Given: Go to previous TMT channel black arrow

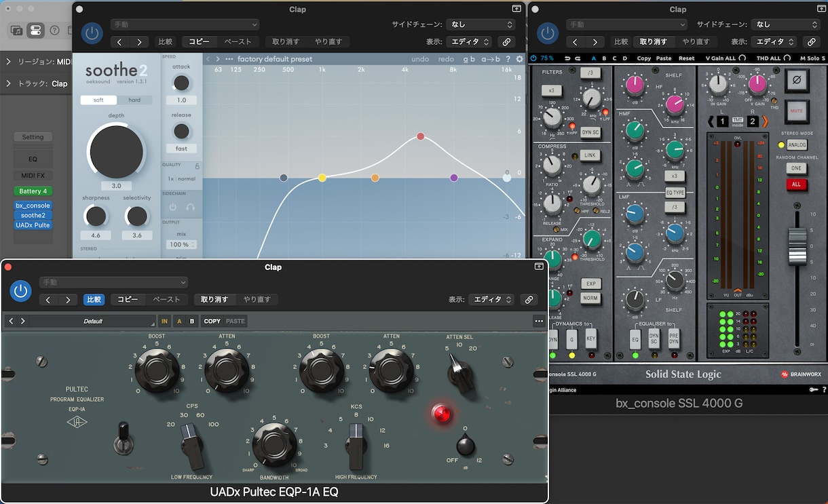Looking at the screenshot, I should pyautogui.click(x=711, y=121).
